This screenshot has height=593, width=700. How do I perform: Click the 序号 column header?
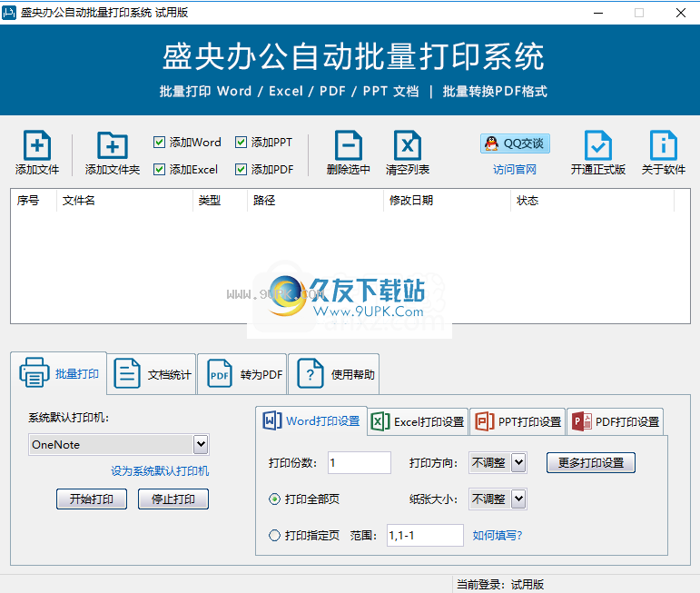(34, 201)
